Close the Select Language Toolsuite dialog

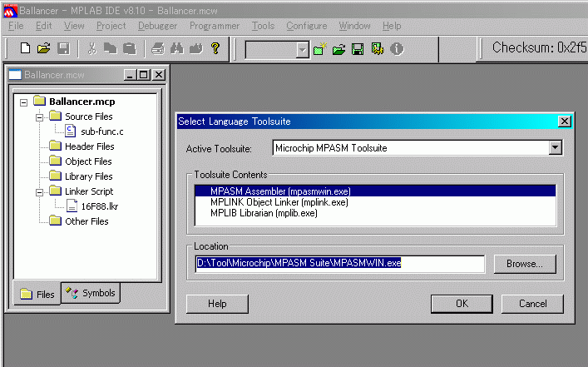tap(565, 122)
